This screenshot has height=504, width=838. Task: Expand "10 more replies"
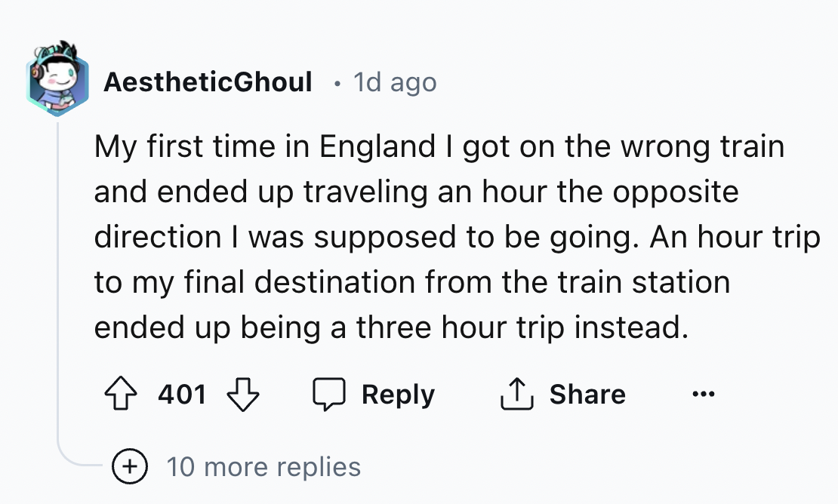pos(263,466)
